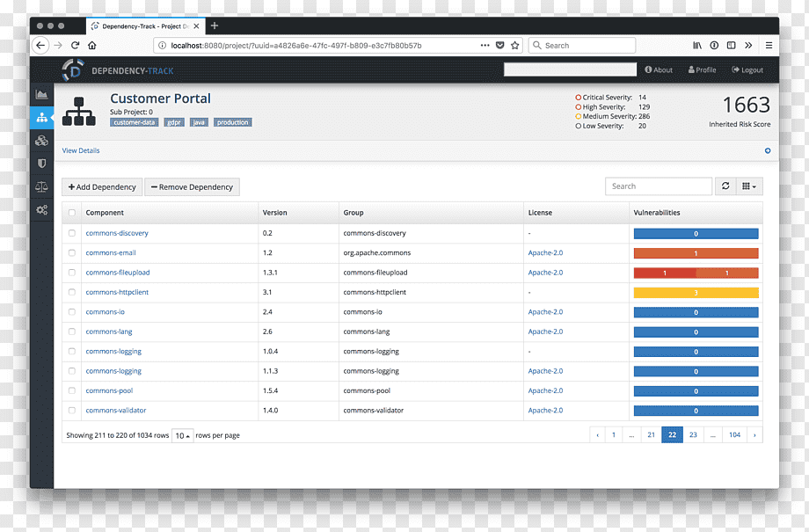The width and height of the screenshot is (809, 532).
Task: Open the Profile menu item
Action: [x=703, y=70]
